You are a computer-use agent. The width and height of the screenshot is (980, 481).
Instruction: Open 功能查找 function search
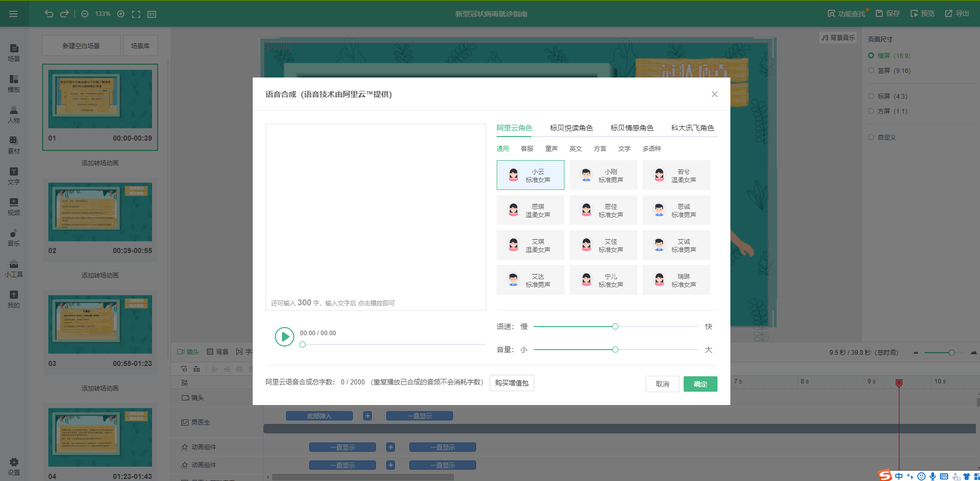[x=846, y=14]
